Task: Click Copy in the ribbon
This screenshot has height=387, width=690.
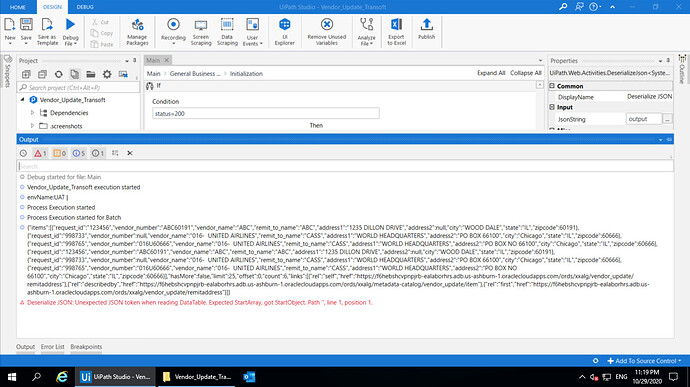Action: point(102,33)
